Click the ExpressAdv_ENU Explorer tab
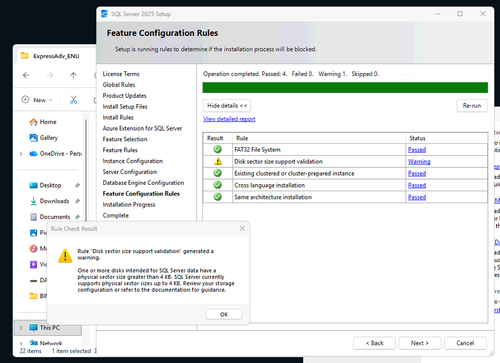500x363 pixels. click(x=56, y=56)
